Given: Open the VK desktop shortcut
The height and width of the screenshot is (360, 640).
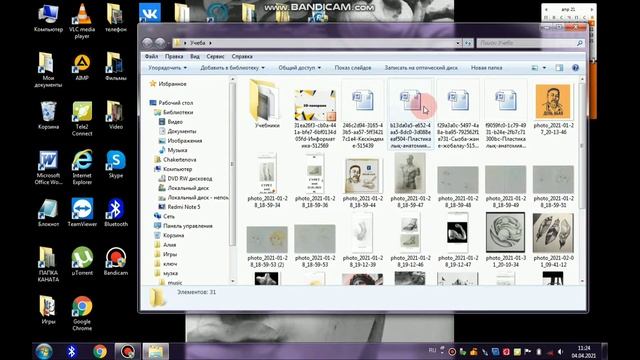Looking at the screenshot, I should pyautogui.click(x=150, y=13).
